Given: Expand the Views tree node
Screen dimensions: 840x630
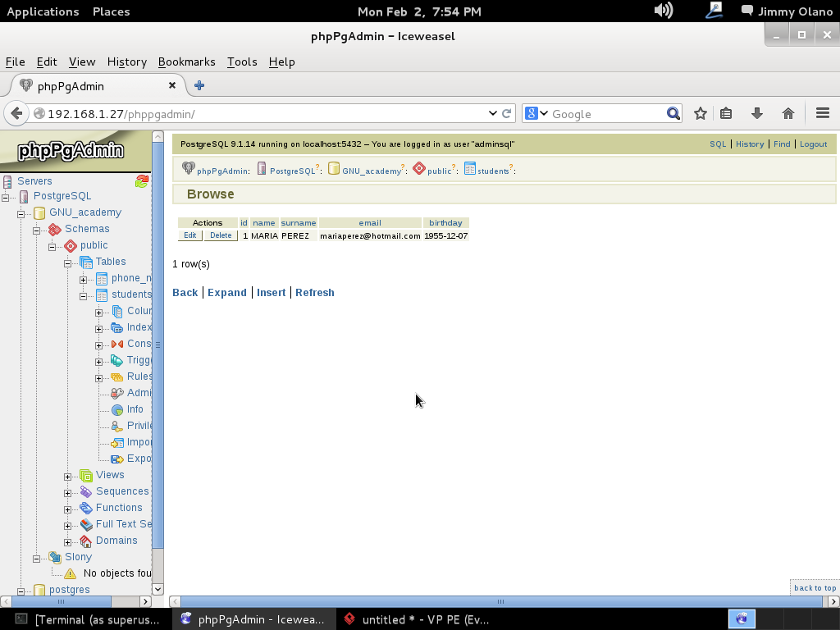Looking at the screenshot, I should pyautogui.click(x=68, y=476).
